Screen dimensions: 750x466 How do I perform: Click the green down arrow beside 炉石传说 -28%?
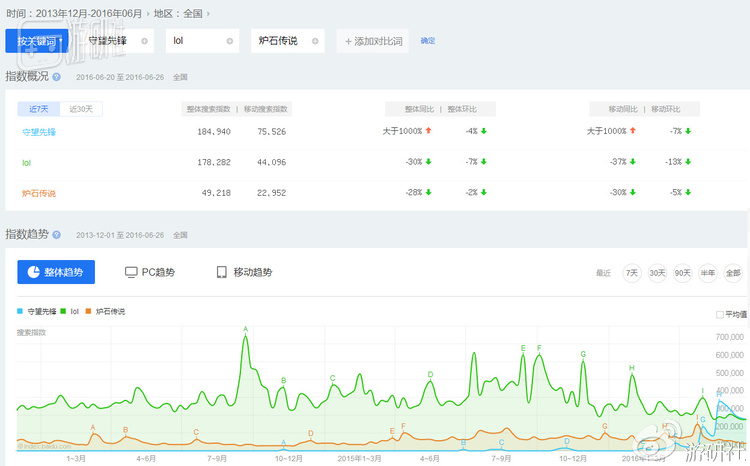429,192
